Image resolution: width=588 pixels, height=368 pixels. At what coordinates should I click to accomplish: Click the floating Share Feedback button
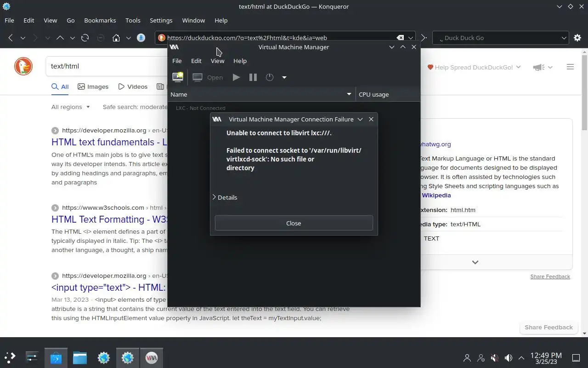click(x=548, y=327)
